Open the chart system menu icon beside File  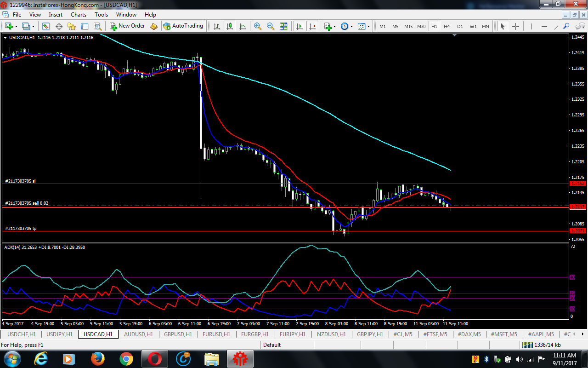6,15
